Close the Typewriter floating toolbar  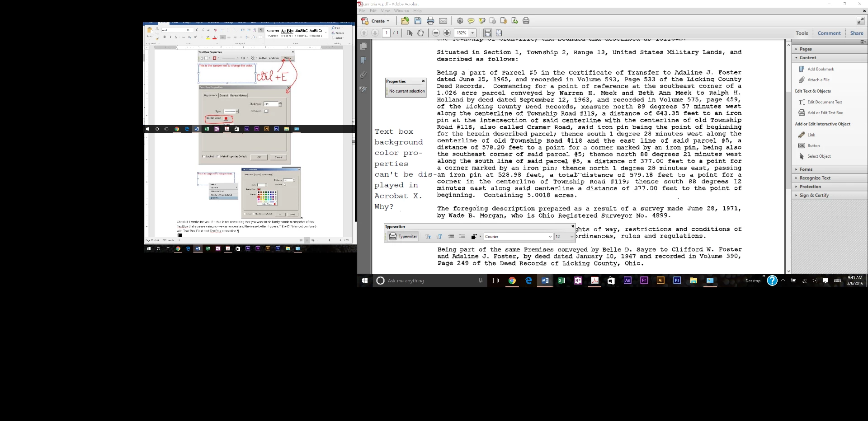pos(572,226)
